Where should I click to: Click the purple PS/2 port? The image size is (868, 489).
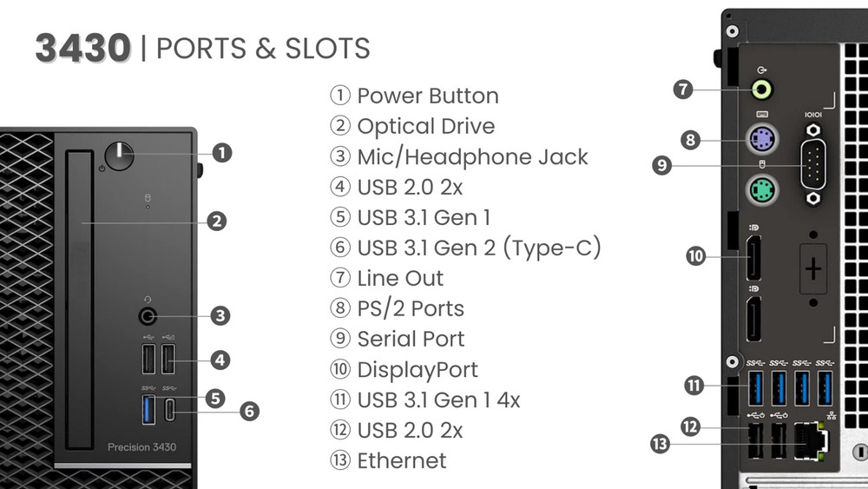coord(762,138)
